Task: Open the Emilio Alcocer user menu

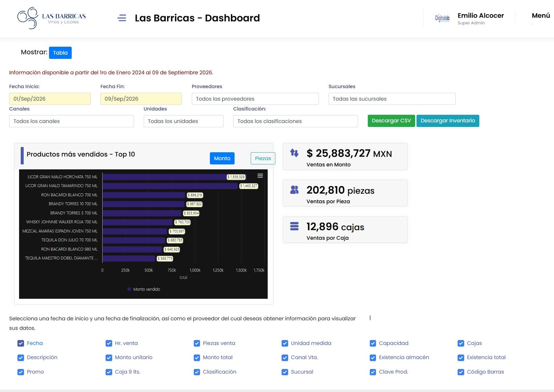Action: tap(480, 18)
